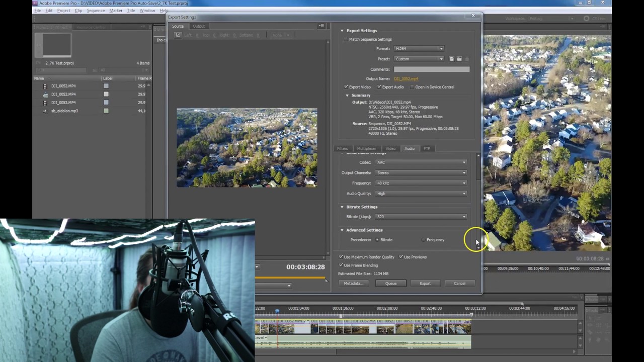Screen dimensions: 644x362
Task: Click the sb_eidolon.mp3 audio file icon
Action: click(x=45, y=111)
